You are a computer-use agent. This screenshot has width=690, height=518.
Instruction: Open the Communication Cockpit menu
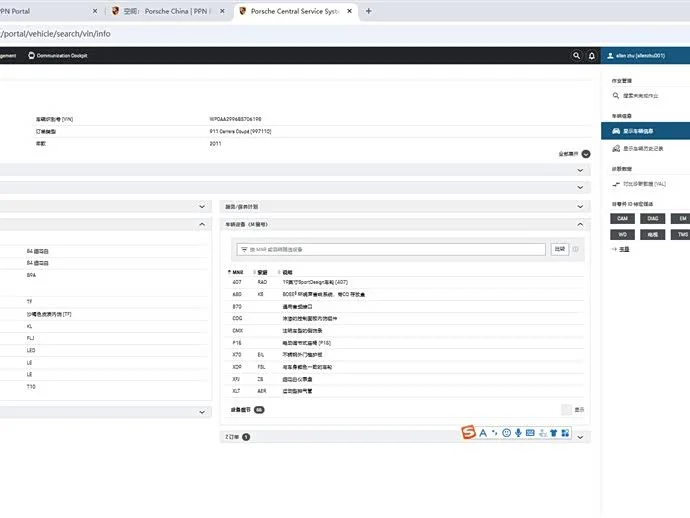click(x=58, y=55)
